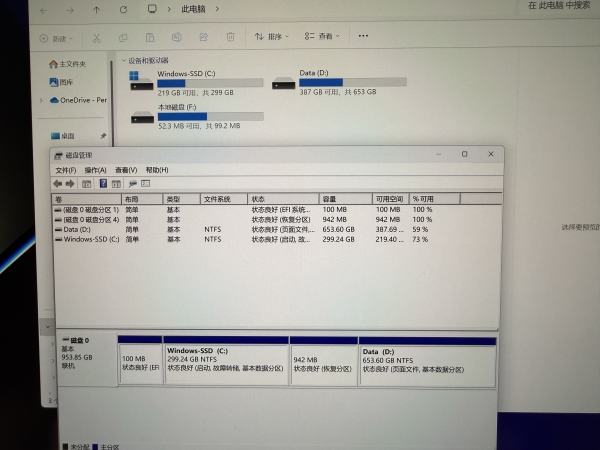Screen dimensions: 600x450
Task: Select the Windows-SSD (C:) row in volume list
Action: [x=276, y=240]
